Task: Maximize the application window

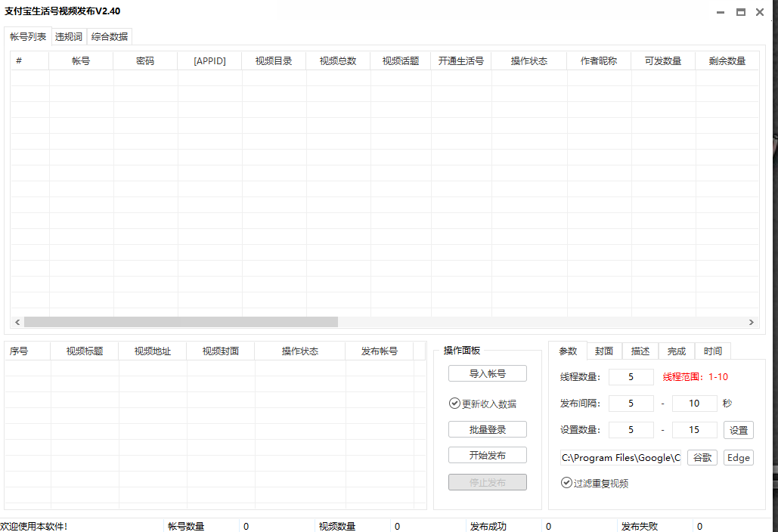Action: [740, 12]
